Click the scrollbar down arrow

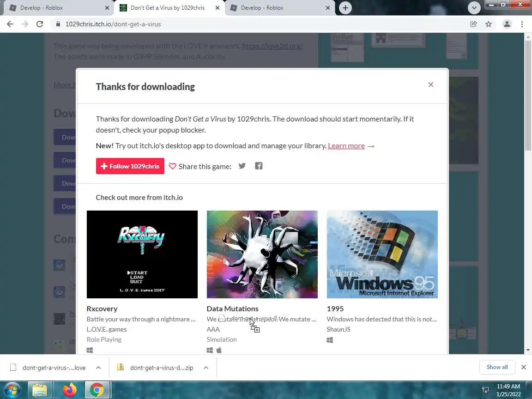point(528,350)
